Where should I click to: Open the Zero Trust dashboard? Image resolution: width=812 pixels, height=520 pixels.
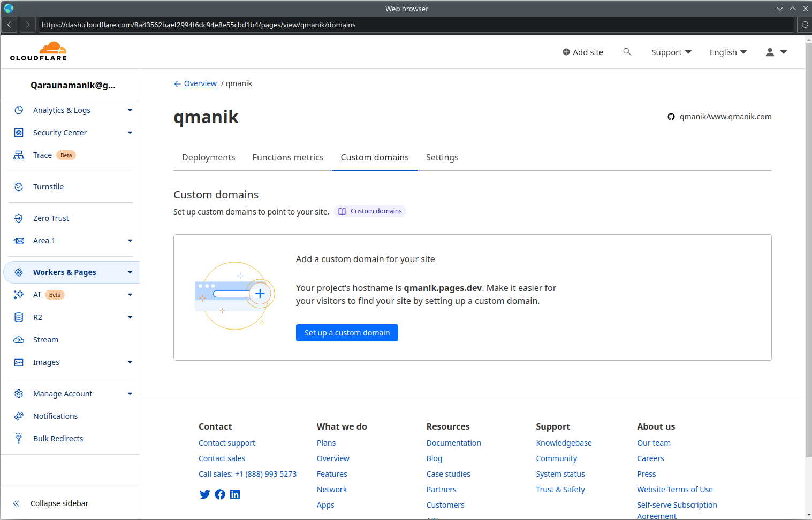51,218
